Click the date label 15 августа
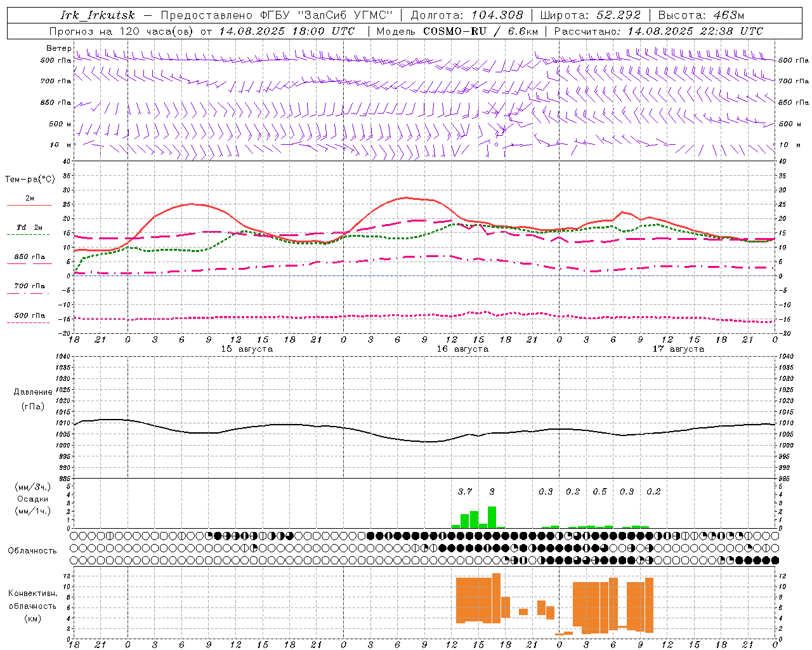812x650 pixels. coord(247,349)
